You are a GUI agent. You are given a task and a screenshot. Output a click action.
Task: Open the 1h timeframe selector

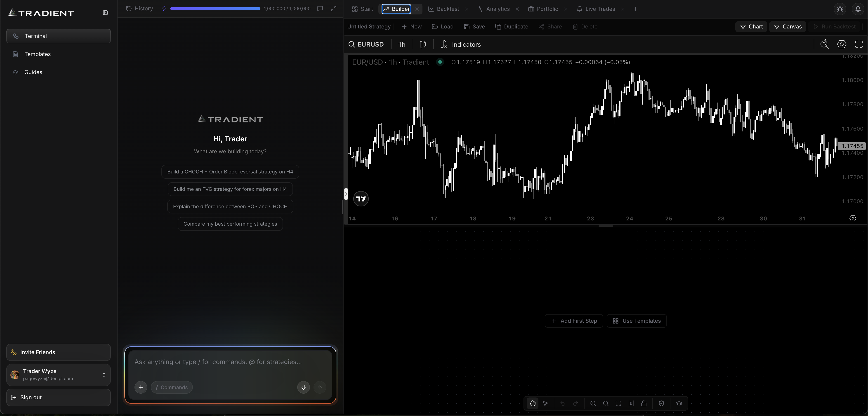click(x=402, y=44)
